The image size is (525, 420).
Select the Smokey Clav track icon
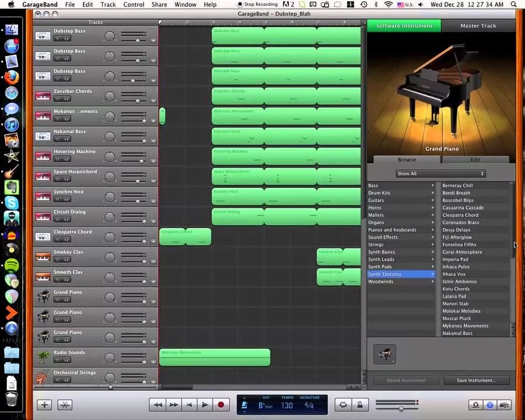point(43,257)
